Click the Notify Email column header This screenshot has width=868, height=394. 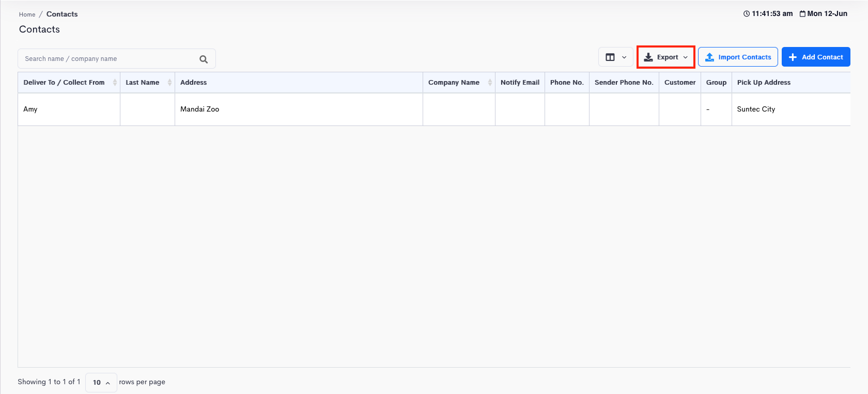coord(520,83)
